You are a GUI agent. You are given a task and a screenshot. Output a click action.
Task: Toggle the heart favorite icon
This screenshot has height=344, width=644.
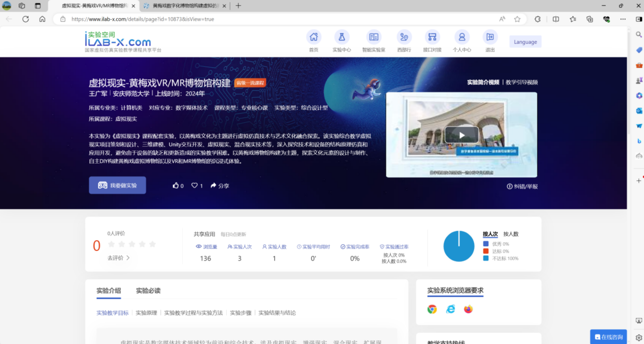194,185
